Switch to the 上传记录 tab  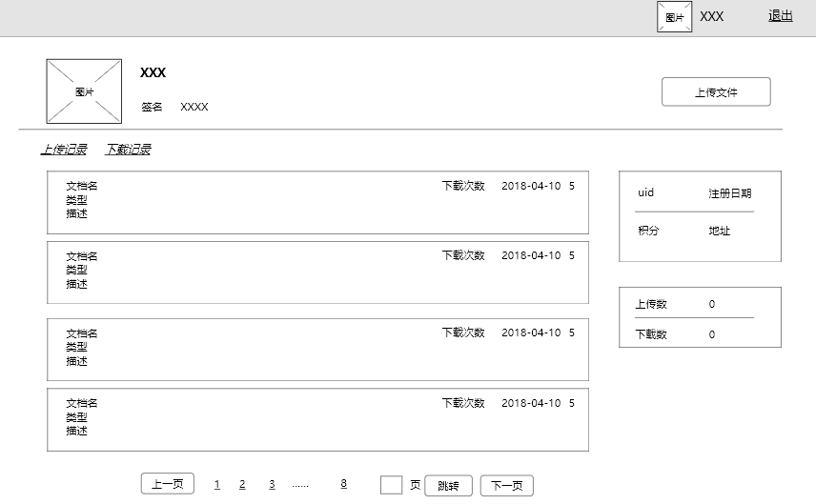click(x=64, y=150)
